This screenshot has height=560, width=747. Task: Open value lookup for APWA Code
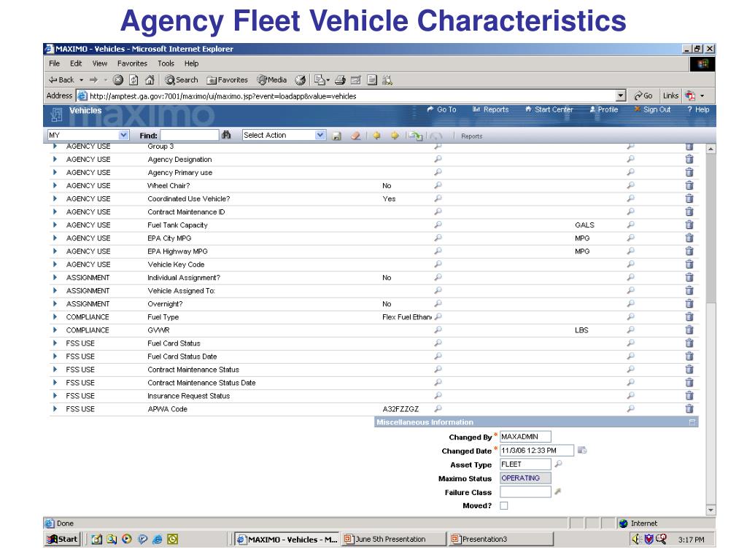click(438, 408)
